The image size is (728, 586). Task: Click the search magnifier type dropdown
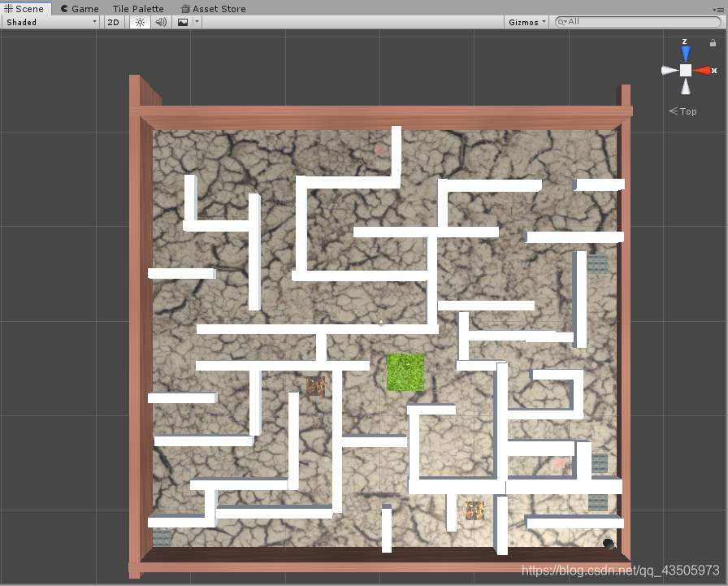562,22
